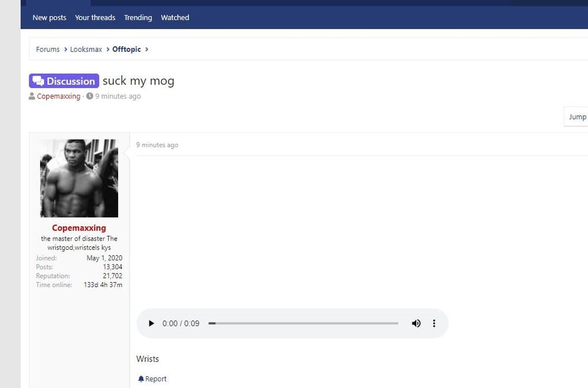Viewport: 588px width, 388px height.
Task: Navigate to Forums in the breadcrumb
Action: coord(48,49)
